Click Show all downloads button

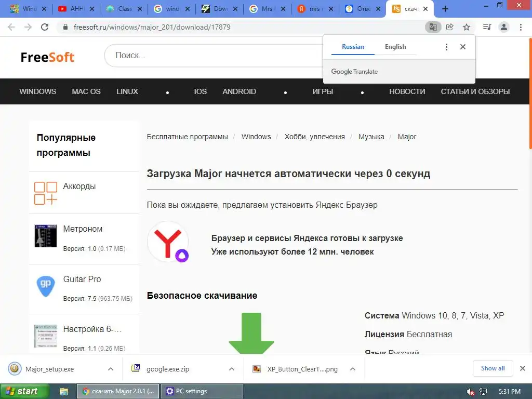(x=493, y=368)
